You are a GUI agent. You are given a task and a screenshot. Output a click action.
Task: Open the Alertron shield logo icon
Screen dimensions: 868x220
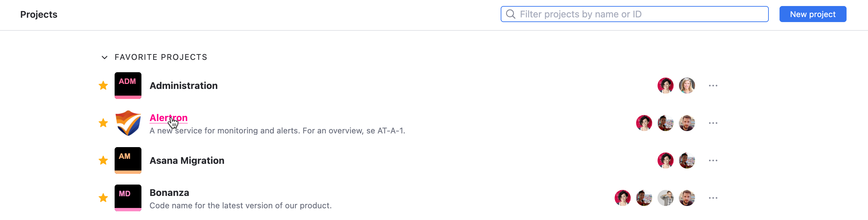[x=128, y=123]
